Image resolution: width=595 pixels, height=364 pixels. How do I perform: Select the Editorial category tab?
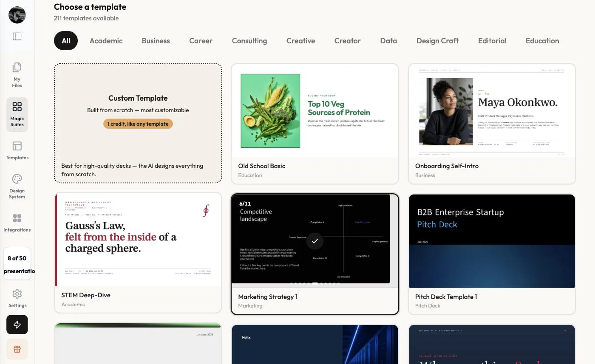[x=492, y=41]
